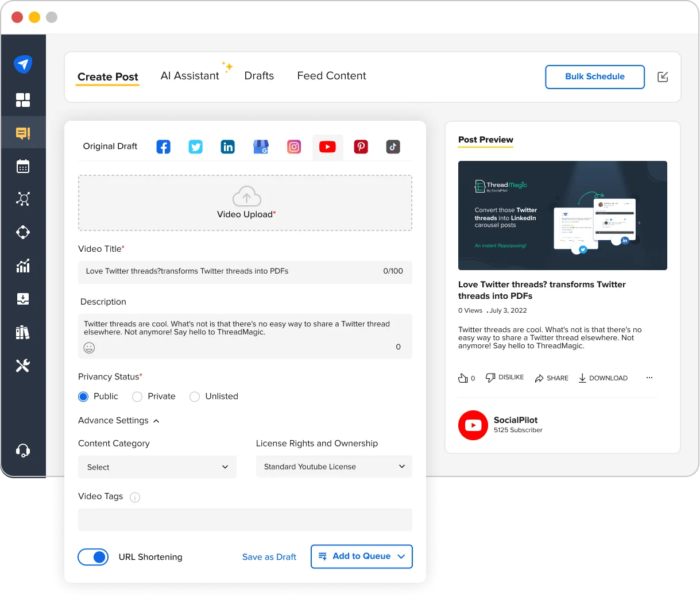Select the Facebook platform icon
The image size is (700, 600).
tap(163, 147)
